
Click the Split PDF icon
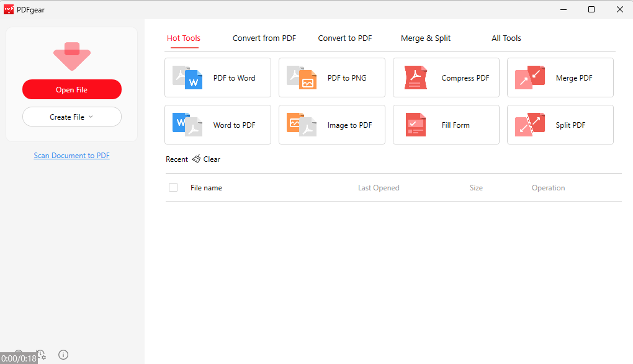pos(529,125)
